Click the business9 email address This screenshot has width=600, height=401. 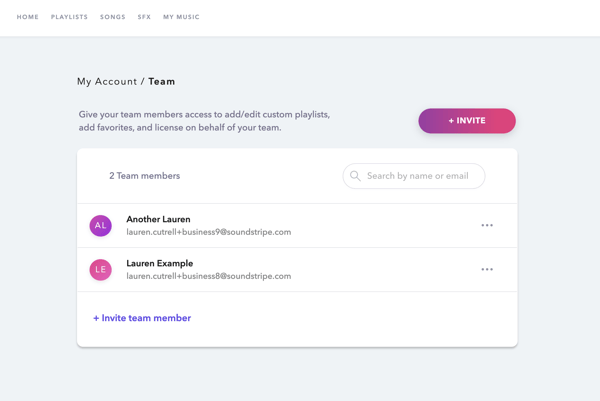208,232
